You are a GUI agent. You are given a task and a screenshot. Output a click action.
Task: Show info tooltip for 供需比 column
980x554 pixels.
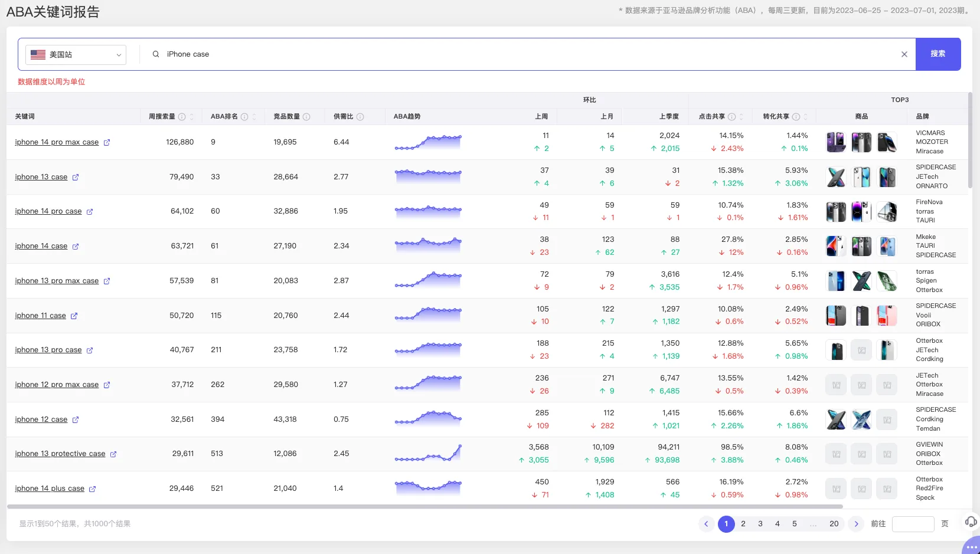[x=360, y=117]
